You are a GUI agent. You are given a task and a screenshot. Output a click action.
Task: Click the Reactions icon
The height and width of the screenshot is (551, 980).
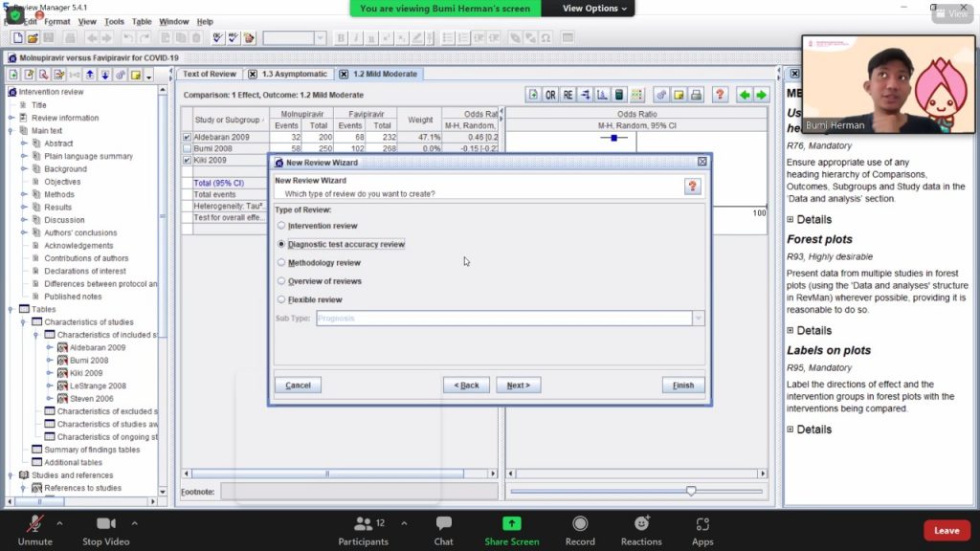click(x=641, y=524)
